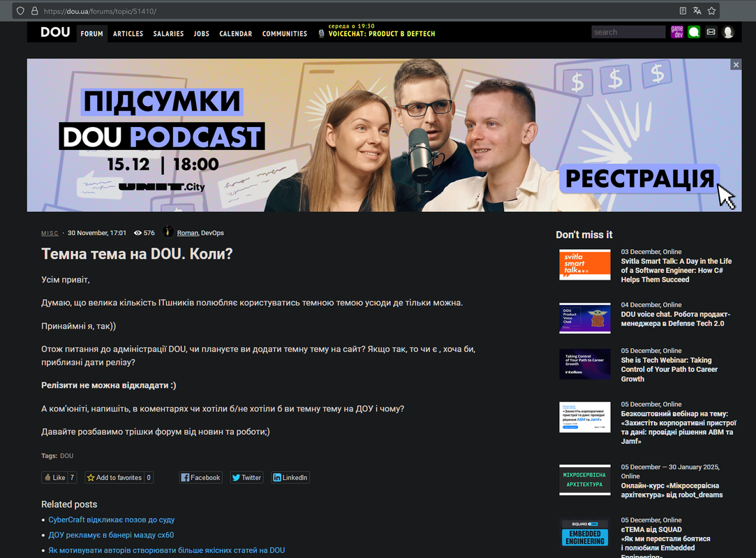Open Voicechat: Product в Deftech link
Screen dimensions: 756x558
click(382, 33)
